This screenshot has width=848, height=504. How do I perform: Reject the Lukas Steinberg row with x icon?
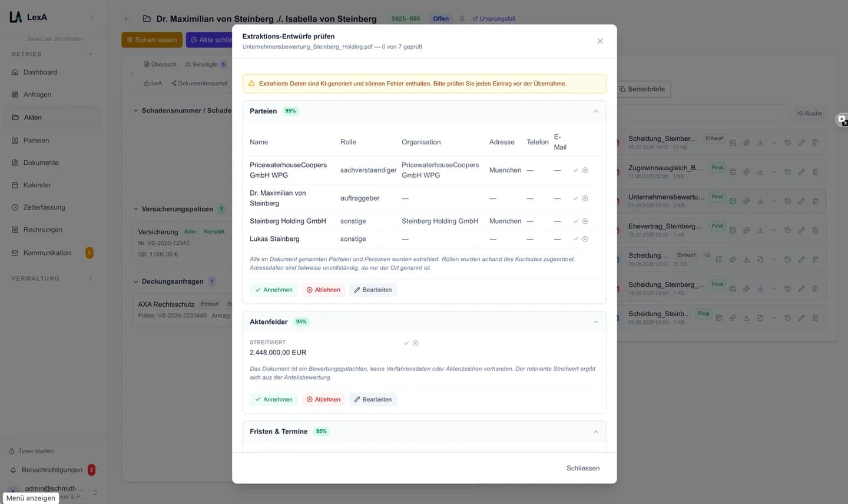(585, 239)
